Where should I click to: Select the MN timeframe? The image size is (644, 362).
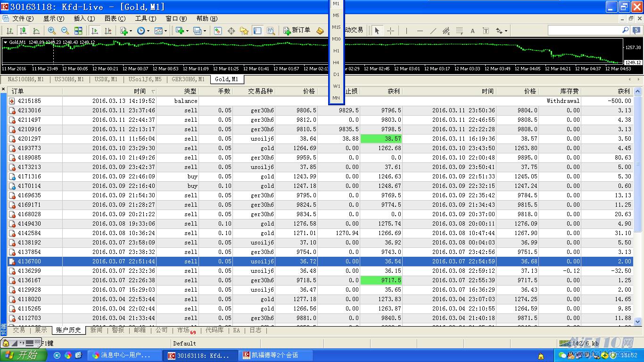click(x=336, y=98)
